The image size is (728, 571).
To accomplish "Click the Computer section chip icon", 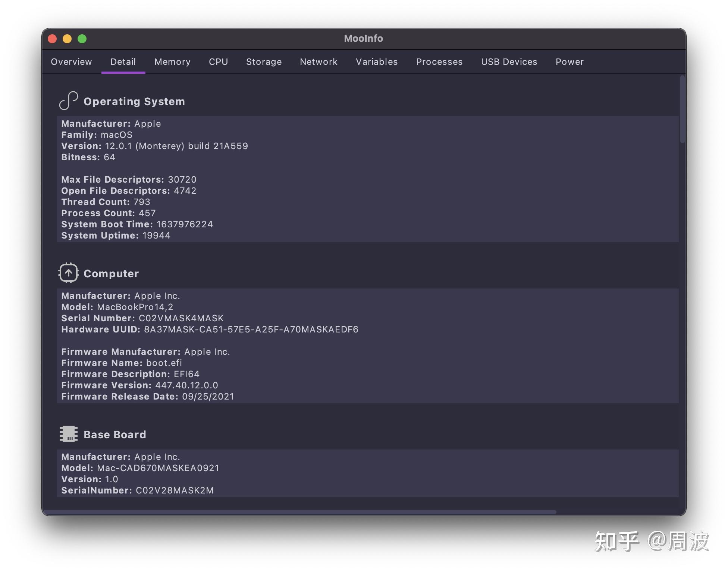I will tap(68, 273).
